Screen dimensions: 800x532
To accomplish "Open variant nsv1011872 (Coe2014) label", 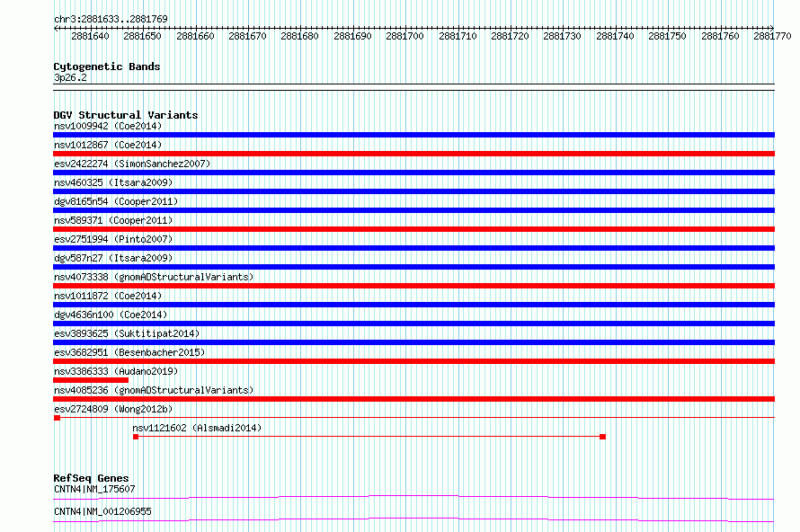I will [x=108, y=296].
